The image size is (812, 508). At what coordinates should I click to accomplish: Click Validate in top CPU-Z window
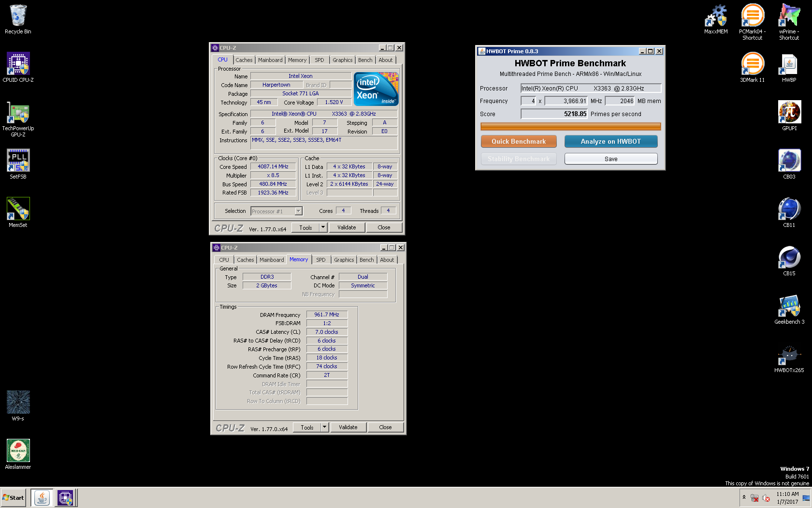click(x=347, y=227)
